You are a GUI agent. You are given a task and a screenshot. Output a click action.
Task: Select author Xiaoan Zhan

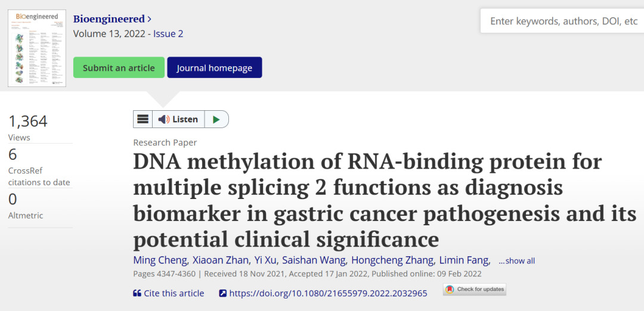click(x=219, y=260)
